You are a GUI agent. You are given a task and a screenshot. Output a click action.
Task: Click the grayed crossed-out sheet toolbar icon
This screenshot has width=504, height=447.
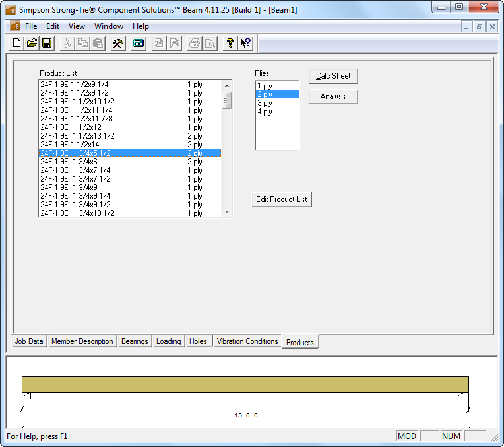pyautogui.click(x=159, y=43)
